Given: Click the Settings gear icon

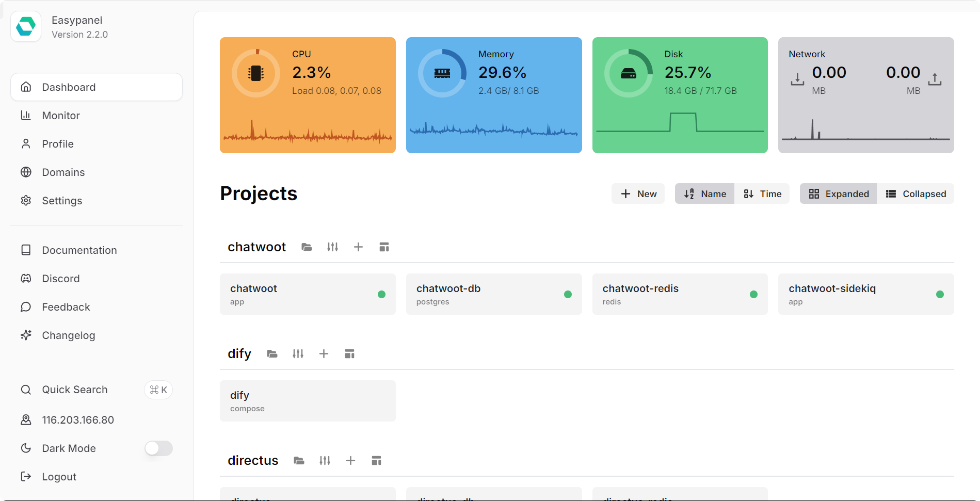Looking at the screenshot, I should tap(26, 200).
